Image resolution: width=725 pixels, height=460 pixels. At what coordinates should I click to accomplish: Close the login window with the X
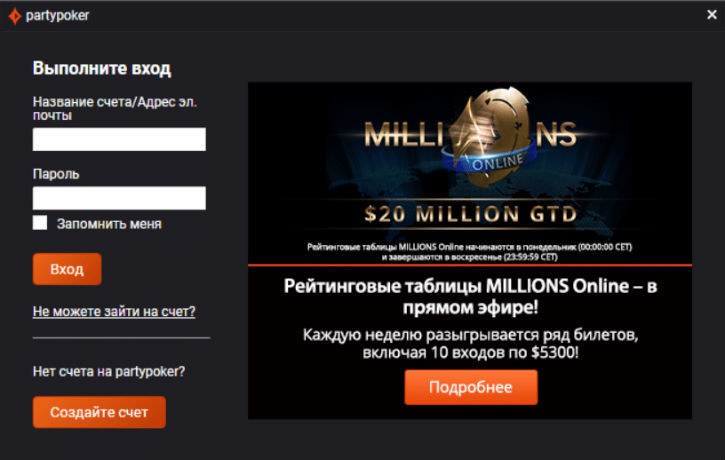[712, 15]
